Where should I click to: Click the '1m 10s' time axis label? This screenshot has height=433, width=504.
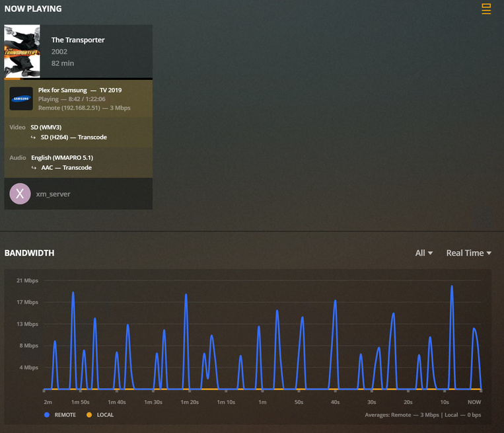click(x=226, y=402)
